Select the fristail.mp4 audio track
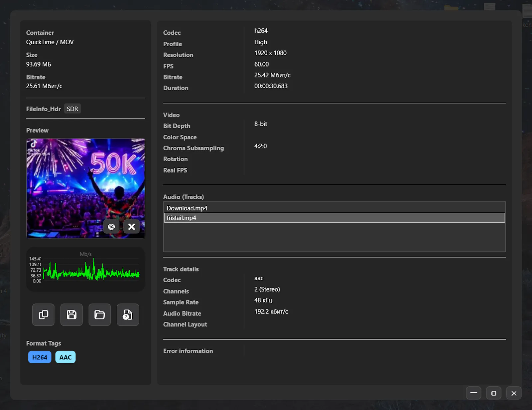Image resolution: width=532 pixels, height=410 pixels. pos(334,218)
